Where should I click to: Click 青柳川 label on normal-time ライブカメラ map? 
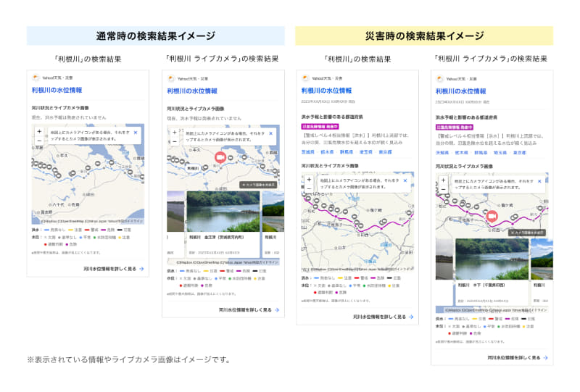tap(192, 168)
